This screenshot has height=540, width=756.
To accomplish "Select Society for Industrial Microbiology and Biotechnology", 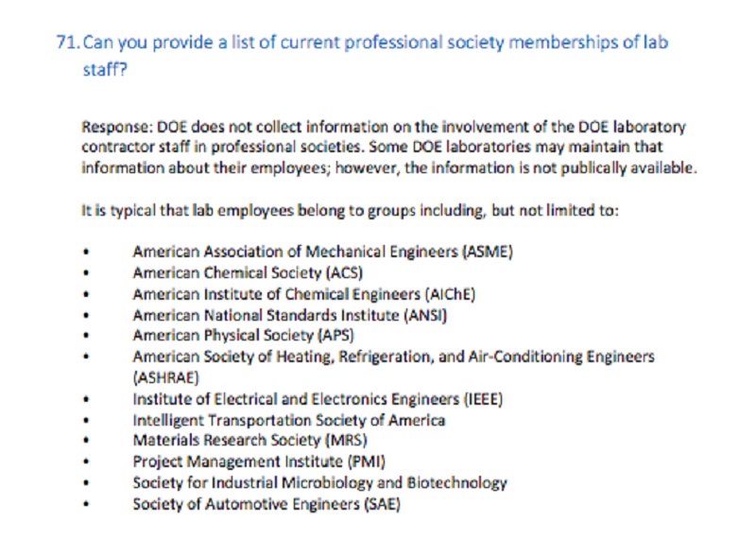I will pyautogui.click(x=320, y=482).
